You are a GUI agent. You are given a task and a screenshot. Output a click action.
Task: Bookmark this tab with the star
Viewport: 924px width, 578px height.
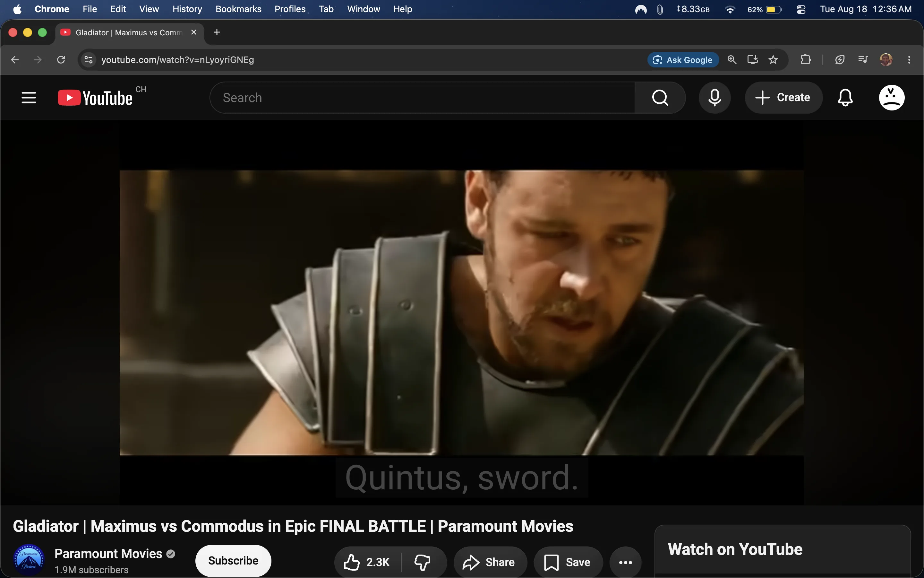pyautogui.click(x=773, y=60)
